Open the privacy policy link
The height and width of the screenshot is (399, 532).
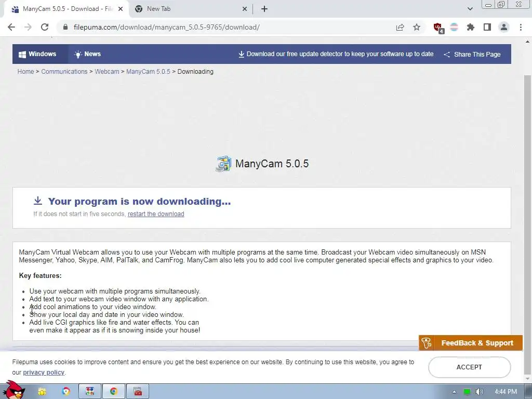(x=44, y=372)
